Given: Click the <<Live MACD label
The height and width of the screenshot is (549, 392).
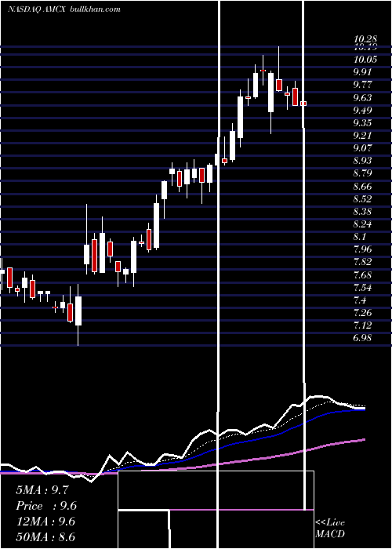Looking at the screenshot, I should click(x=330, y=529).
